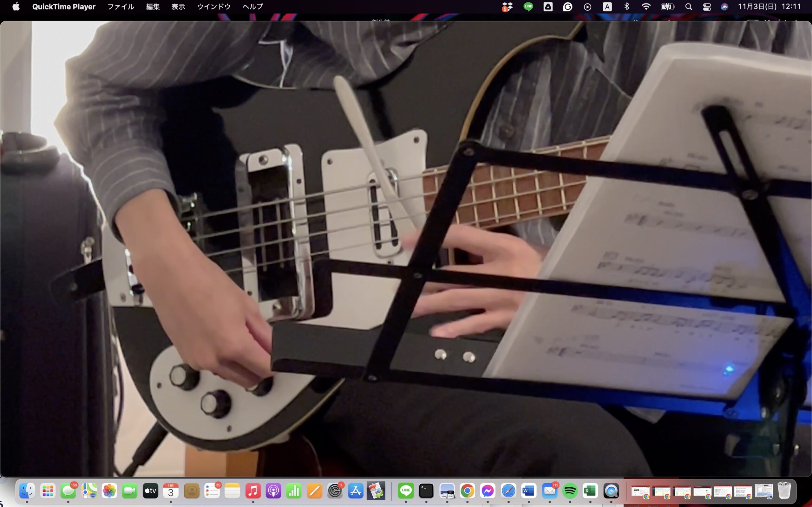Open the Control Center toggles icon
Viewport: 812px width, 507px height.
(707, 7)
